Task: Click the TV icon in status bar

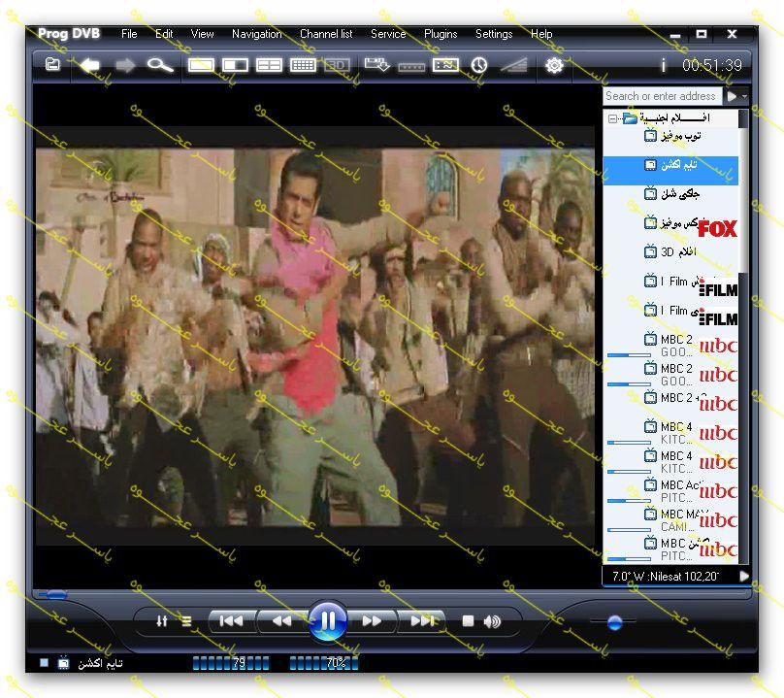Action: point(63,663)
